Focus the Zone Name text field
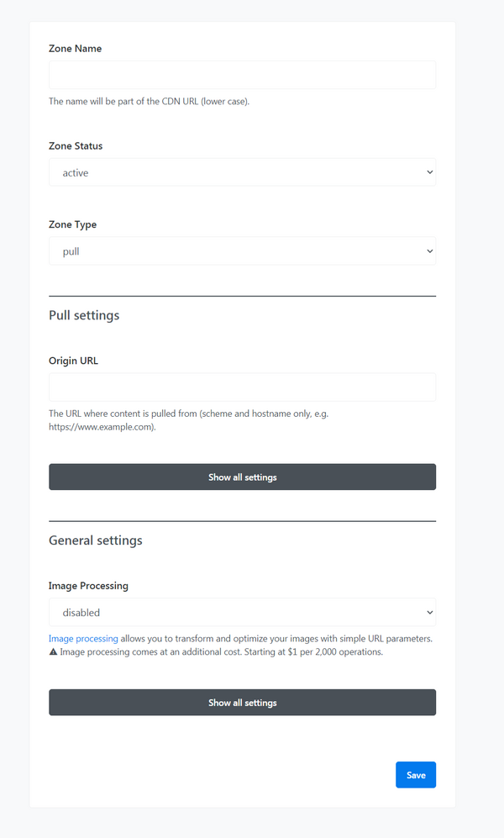This screenshot has width=504, height=838. (242, 75)
